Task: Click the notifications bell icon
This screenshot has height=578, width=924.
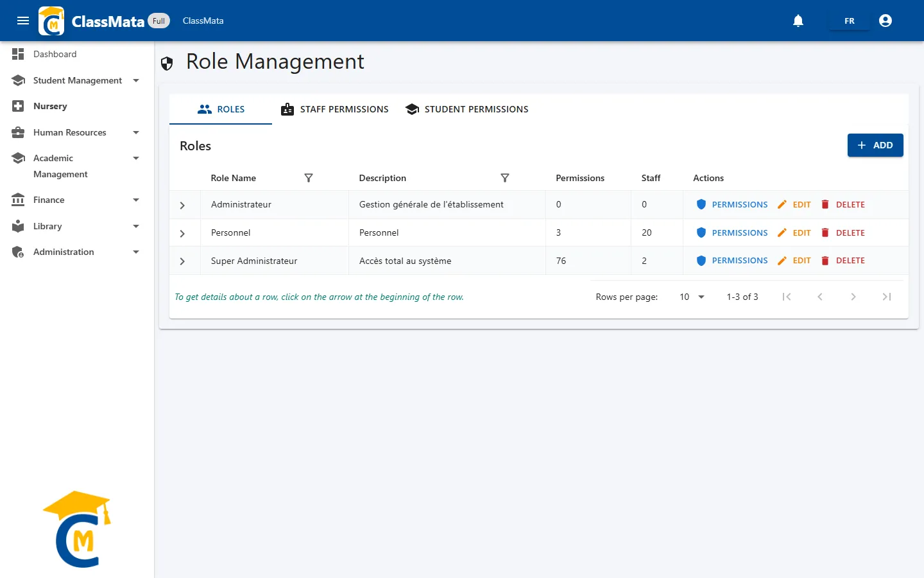Action: click(798, 21)
